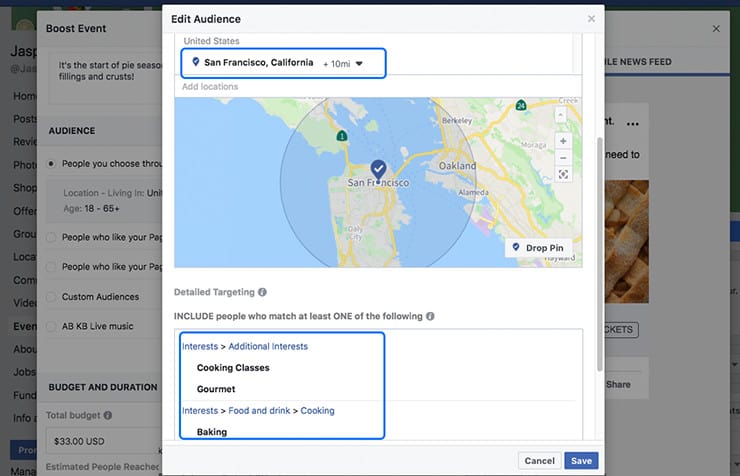The height and width of the screenshot is (476, 740).
Task: Select AB KB Live music audience
Action: (51, 326)
